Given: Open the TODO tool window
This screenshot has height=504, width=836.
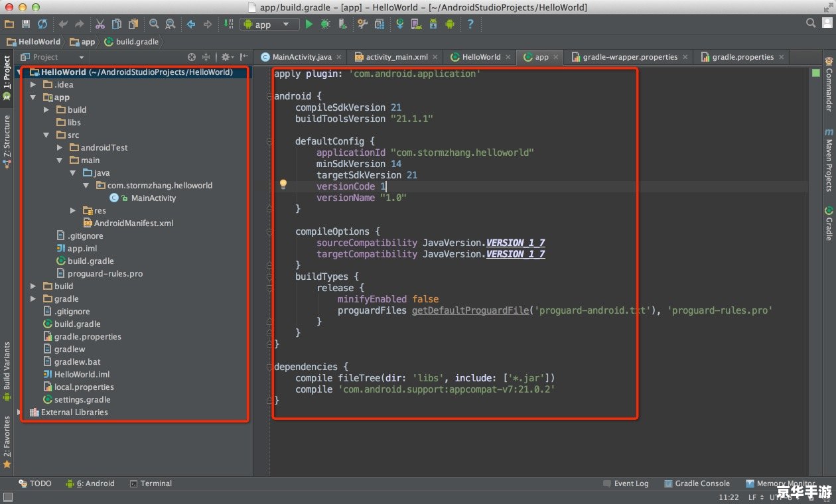Looking at the screenshot, I should pos(35,483).
